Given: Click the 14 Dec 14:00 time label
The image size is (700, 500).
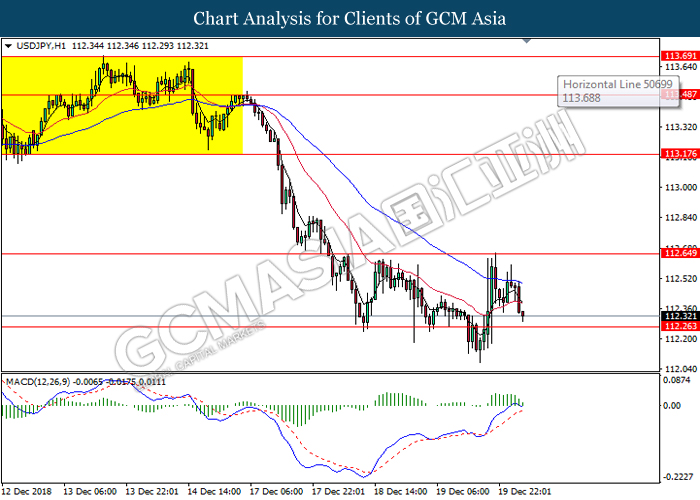Looking at the screenshot, I should pos(214,492).
